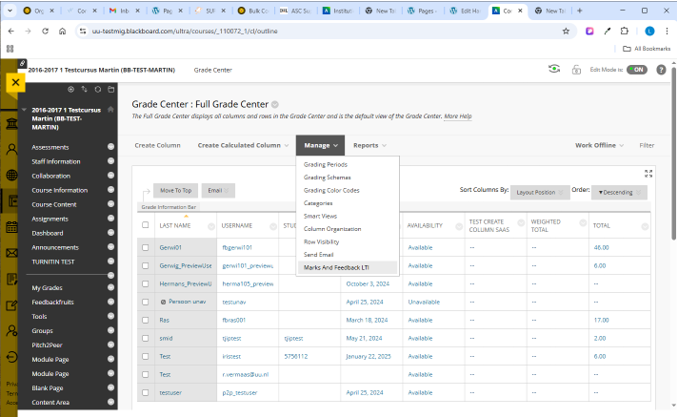Close the Ultra course panel with yellow X
The image size is (677, 417).
[16, 82]
